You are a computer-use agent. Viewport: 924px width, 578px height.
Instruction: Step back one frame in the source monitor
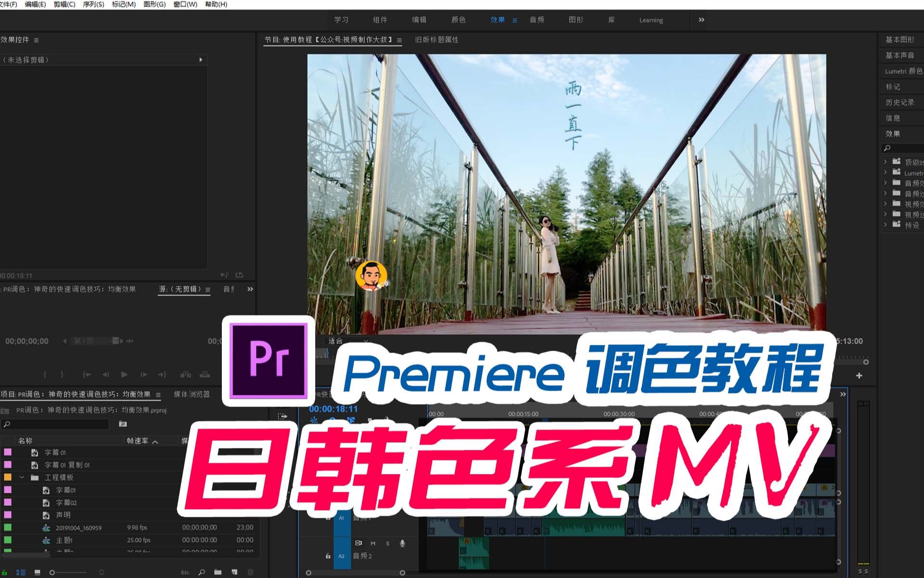click(105, 374)
